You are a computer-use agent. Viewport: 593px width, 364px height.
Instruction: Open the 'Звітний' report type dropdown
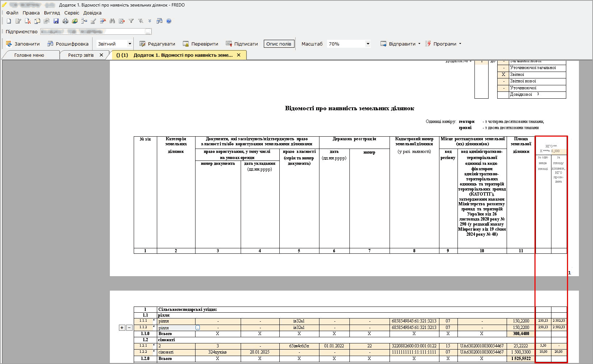129,44
